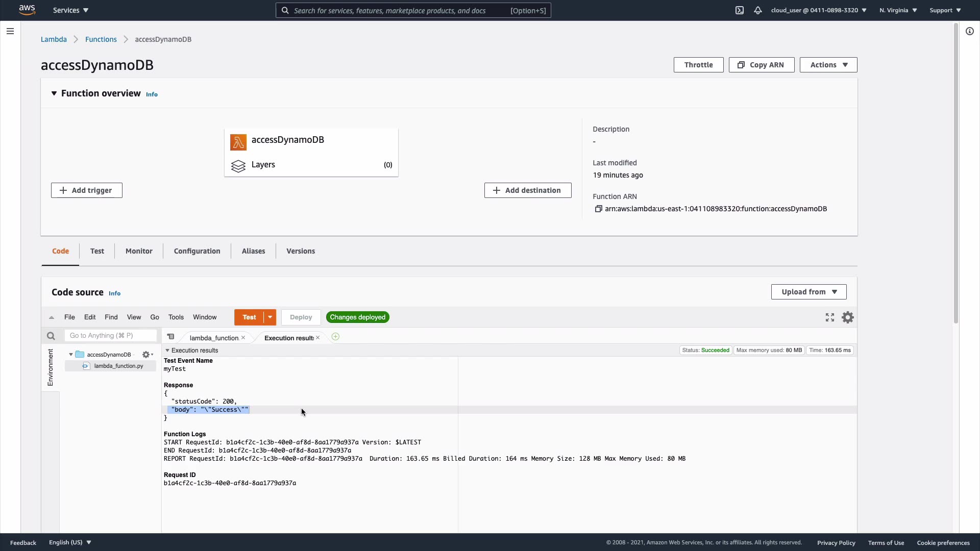Copy the function ARN using the copy icon
This screenshot has width=980, height=551.
coord(598,209)
